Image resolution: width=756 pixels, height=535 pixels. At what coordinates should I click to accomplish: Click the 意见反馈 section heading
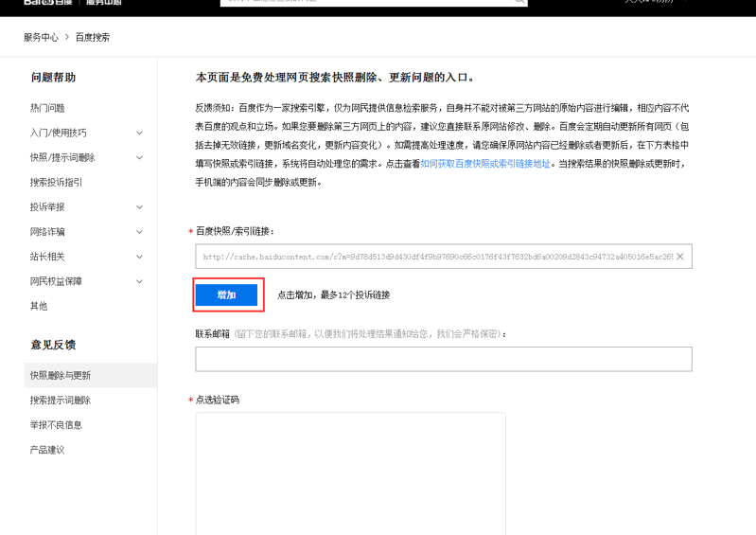point(54,345)
